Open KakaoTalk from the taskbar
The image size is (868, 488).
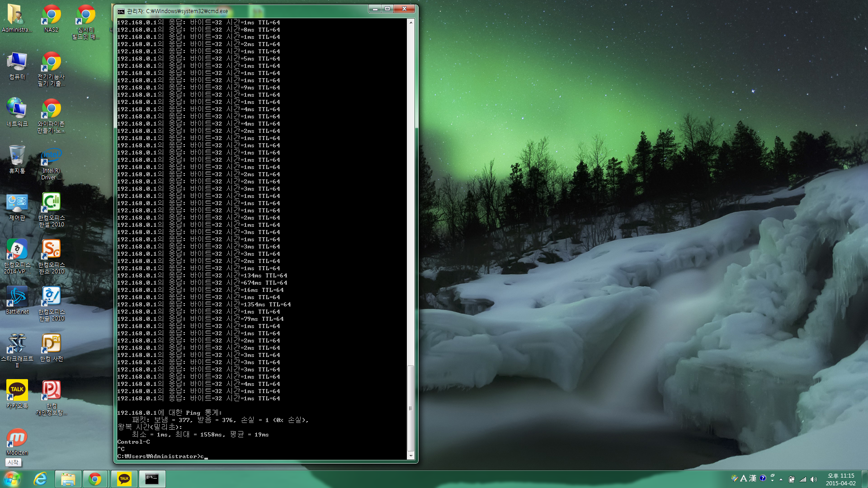(x=124, y=479)
